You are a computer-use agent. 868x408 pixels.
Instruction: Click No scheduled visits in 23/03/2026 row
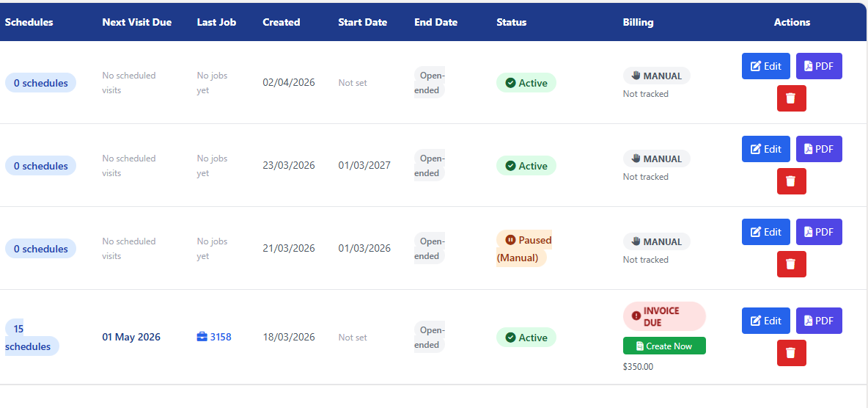(129, 166)
